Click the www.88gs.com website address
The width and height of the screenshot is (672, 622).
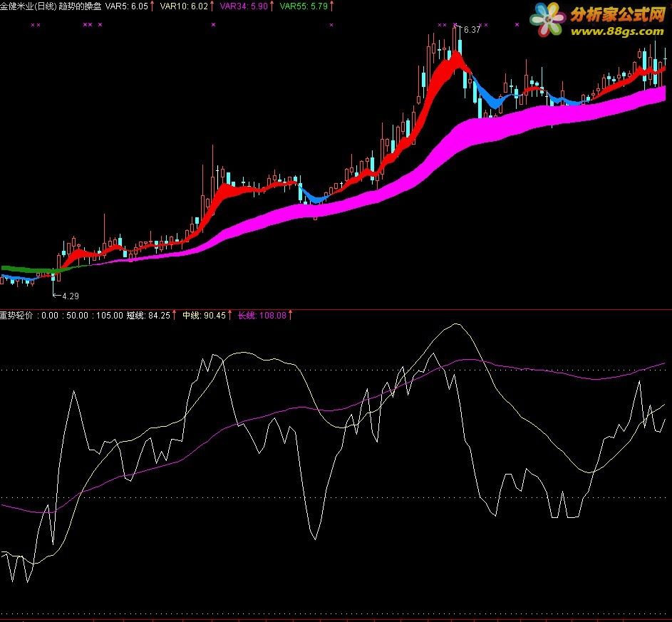616,31
